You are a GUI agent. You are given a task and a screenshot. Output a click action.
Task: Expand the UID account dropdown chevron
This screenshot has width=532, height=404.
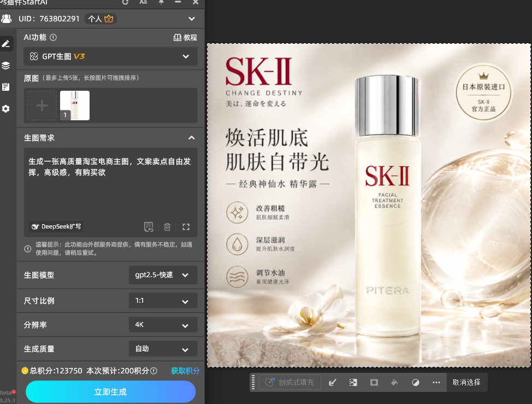click(192, 19)
